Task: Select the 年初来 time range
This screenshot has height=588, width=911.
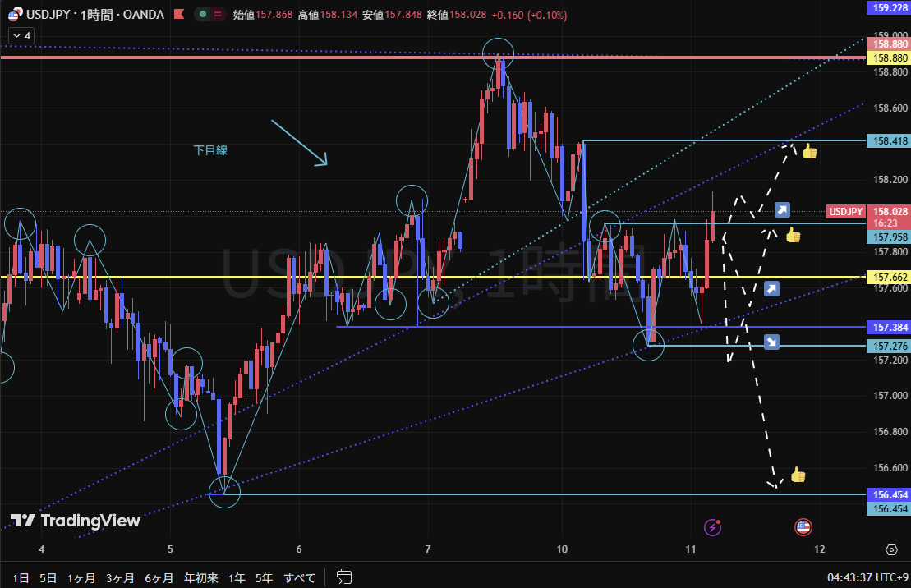Action: (x=200, y=577)
